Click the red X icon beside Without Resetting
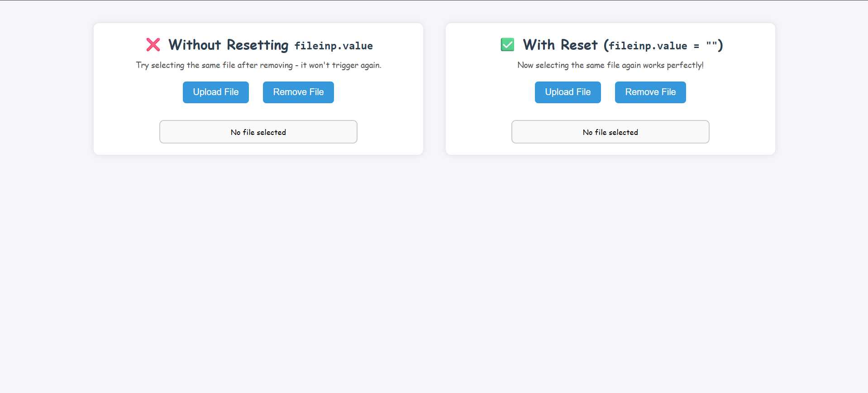The image size is (868, 393). [x=153, y=44]
